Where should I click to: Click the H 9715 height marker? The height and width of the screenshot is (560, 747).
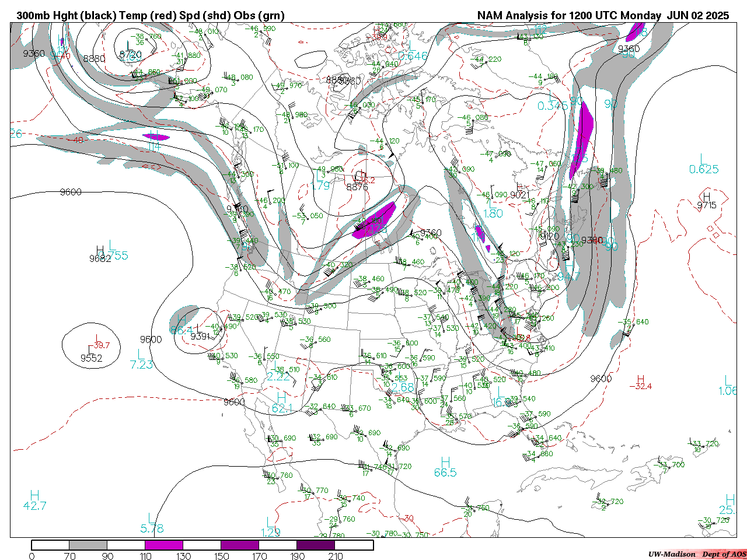tap(706, 201)
